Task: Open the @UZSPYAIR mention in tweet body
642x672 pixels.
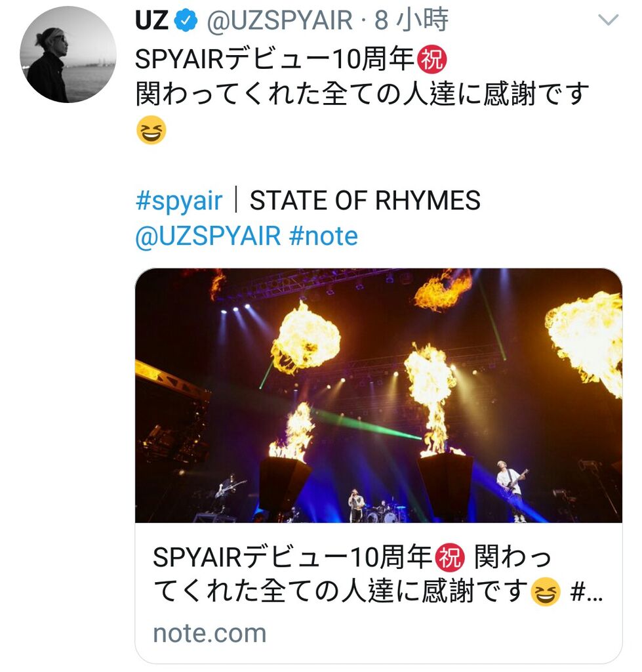Action: (208, 236)
